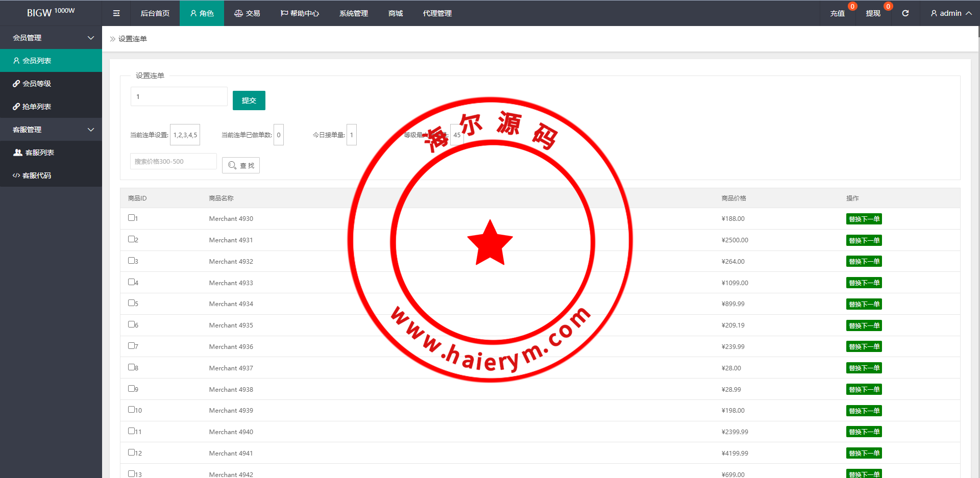
Task: Switch to the 交易 top menu
Action: [247, 13]
